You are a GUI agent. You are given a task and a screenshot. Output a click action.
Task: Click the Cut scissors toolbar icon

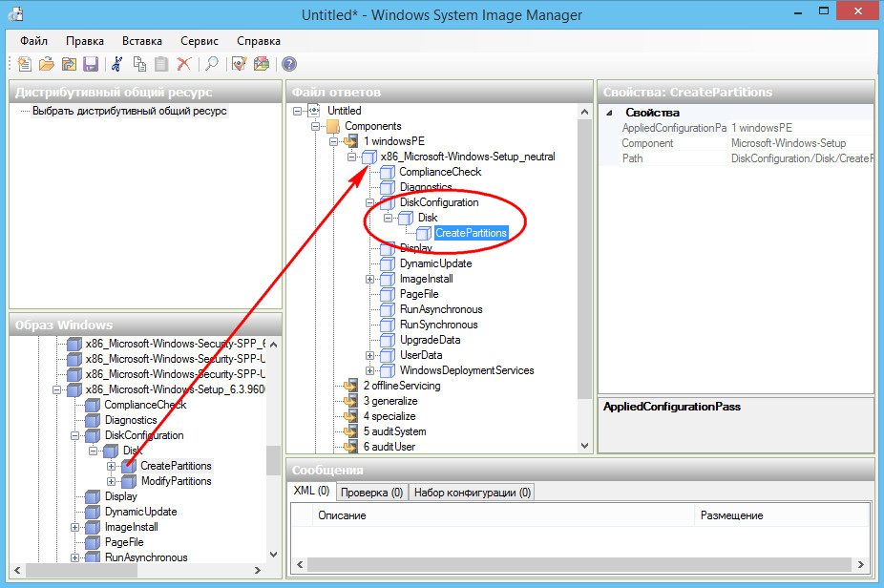(117, 64)
